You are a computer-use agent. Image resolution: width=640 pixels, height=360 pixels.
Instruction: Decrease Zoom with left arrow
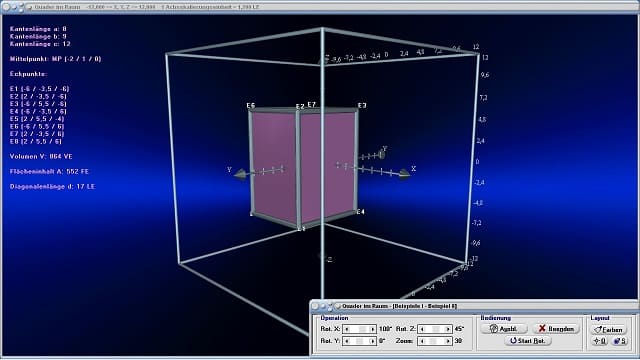[x=422, y=341]
